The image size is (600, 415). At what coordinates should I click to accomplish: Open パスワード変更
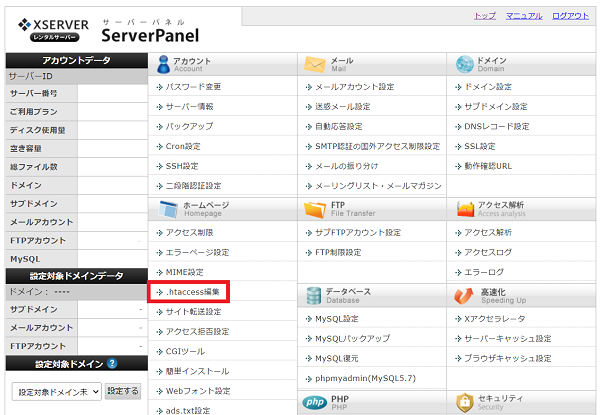pos(193,87)
